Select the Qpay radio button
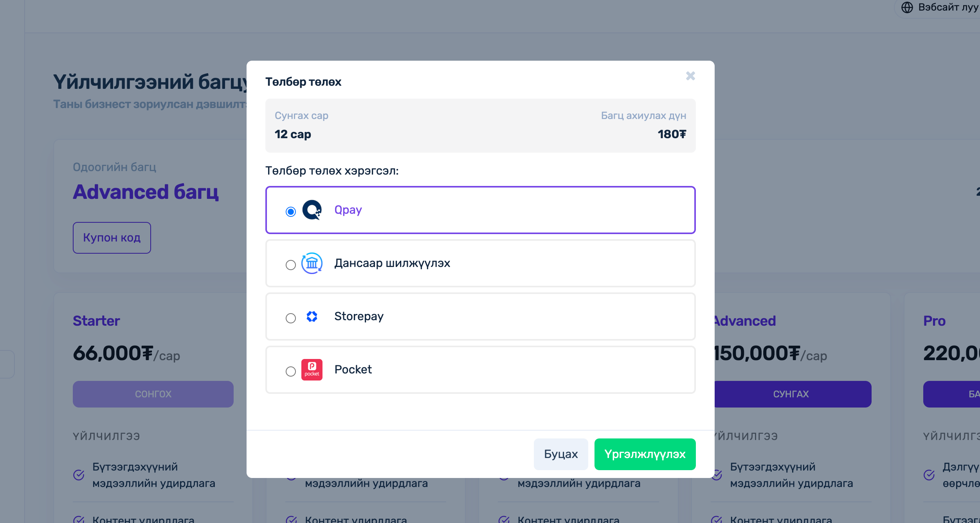Screen dimensions: 980x523 tap(290, 212)
